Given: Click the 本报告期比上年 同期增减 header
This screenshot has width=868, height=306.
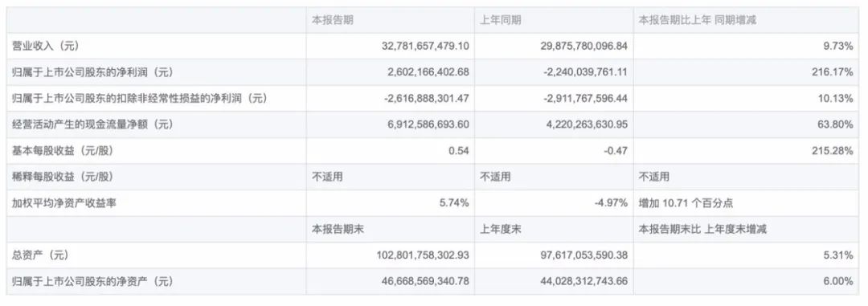Looking at the screenshot, I should click(x=697, y=20).
